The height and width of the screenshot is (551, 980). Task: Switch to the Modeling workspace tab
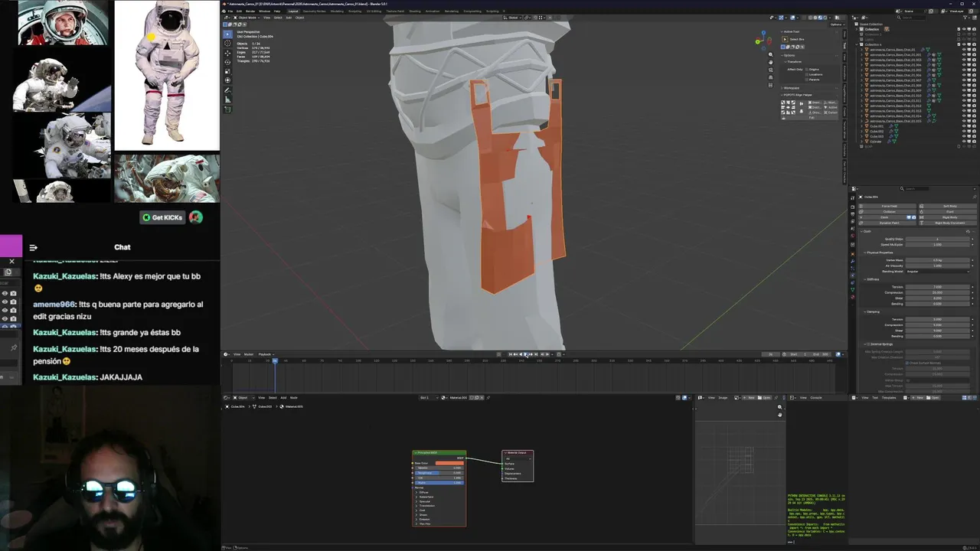tap(337, 11)
